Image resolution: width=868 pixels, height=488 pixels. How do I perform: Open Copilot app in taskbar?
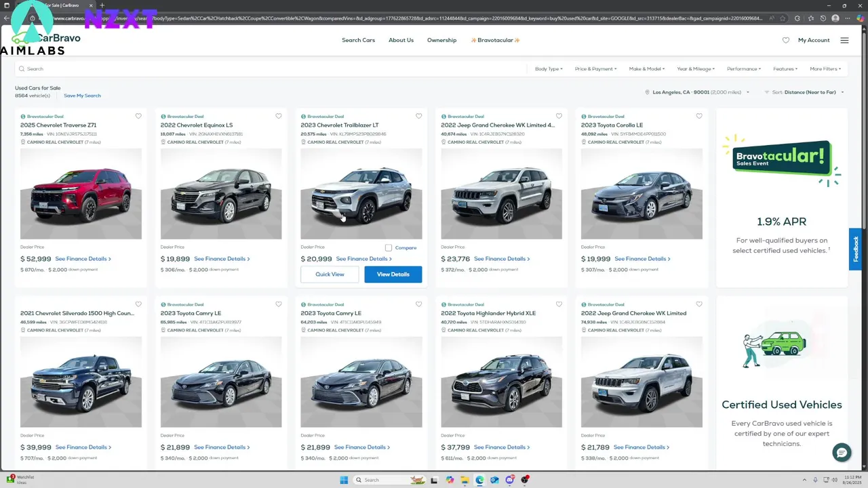click(450, 480)
